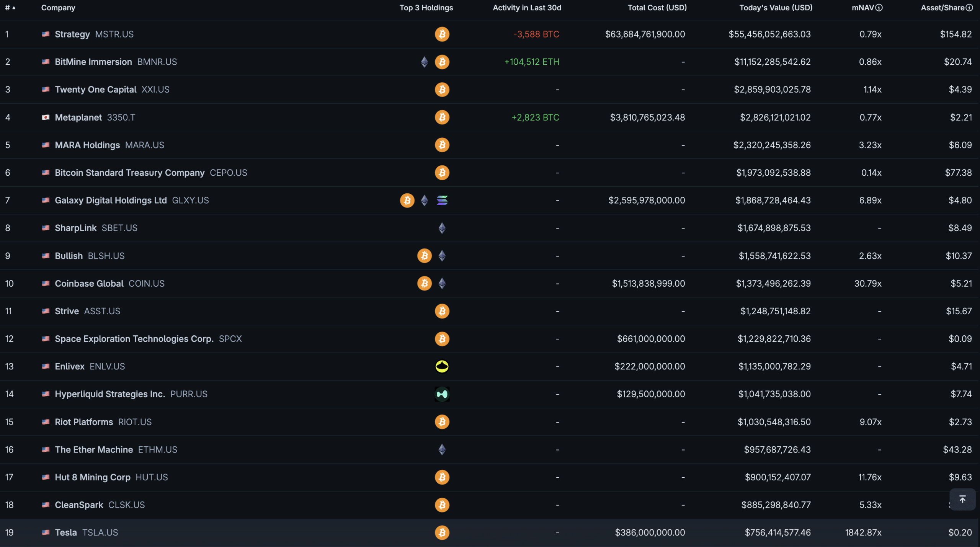The width and height of the screenshot is (980, 547).
Task: Click the 1842.87x mNAV value for Tesla
Action: tap(863, 532)
